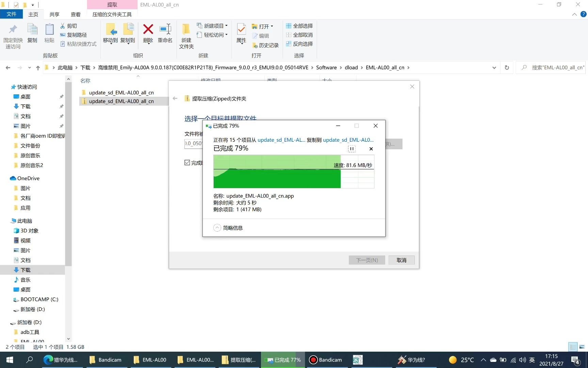Switch to the View (查看) tab
This screenshot has width=588, height=368.
tap(76, 14)
